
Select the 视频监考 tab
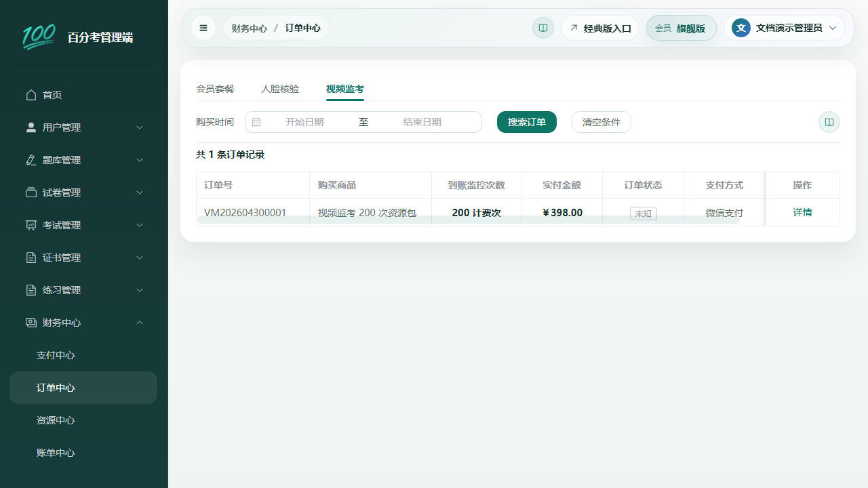tap(345, 89)
